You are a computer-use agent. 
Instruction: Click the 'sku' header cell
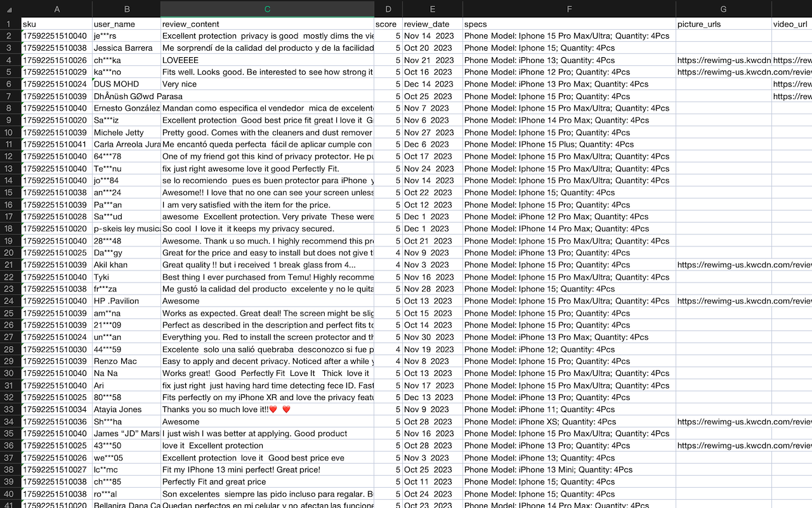point(56,24)
